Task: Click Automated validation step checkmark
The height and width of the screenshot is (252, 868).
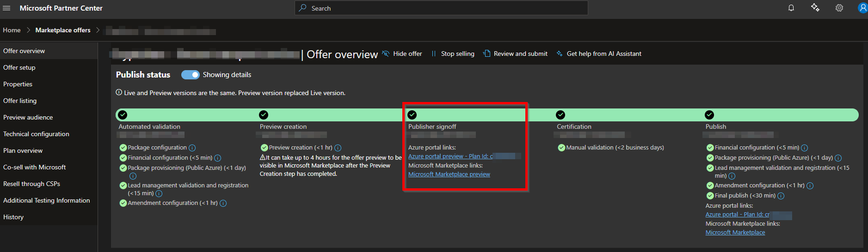Action: click(x=123, y=114)
